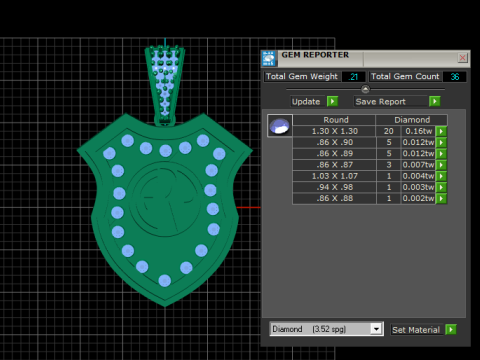Select the .86 X .89 size cell
The image size is (480, 360).
(334, 154)
